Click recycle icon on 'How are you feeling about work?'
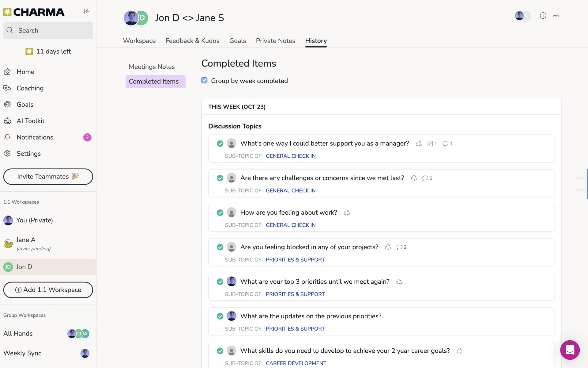This screenshot has height=368, width=588. point(347,213)
